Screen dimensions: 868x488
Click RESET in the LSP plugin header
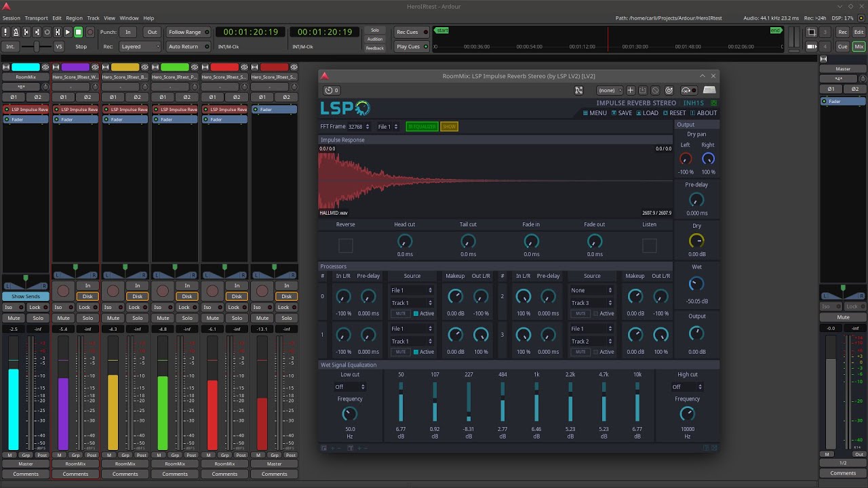tap(675, 113)
